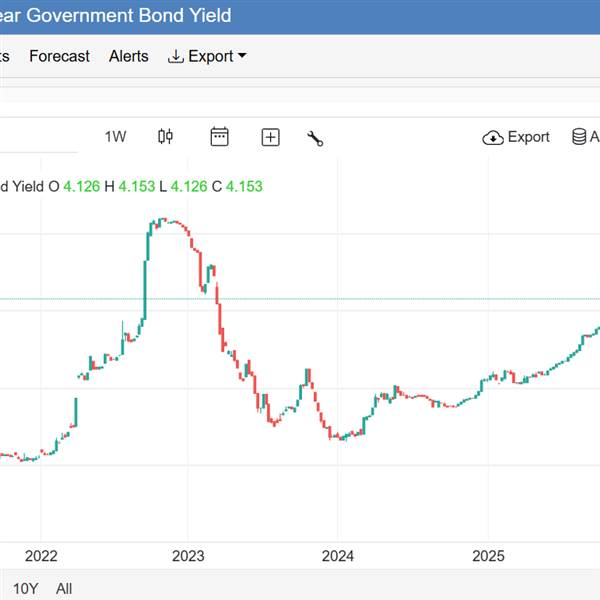Open the Forecast tab
Viewport: 600px width, 600px height.
pos(59,56)
